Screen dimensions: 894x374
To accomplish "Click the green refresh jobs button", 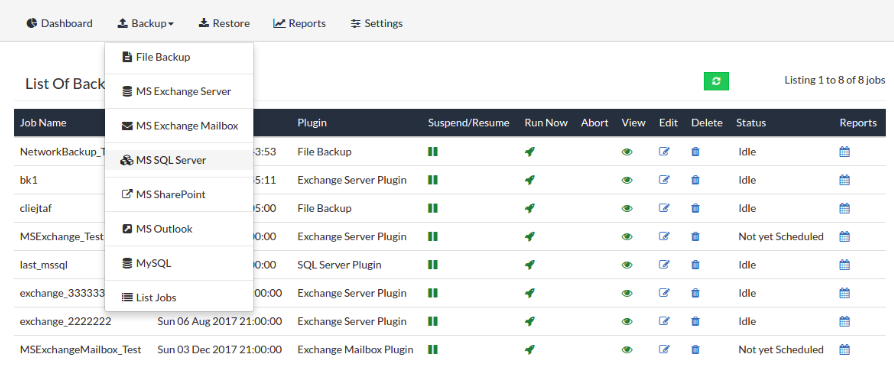I will coord(716,81).
